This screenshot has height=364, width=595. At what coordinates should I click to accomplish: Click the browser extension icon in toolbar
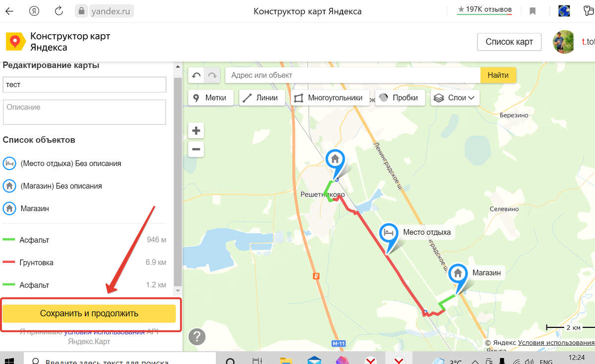[564, 11]
